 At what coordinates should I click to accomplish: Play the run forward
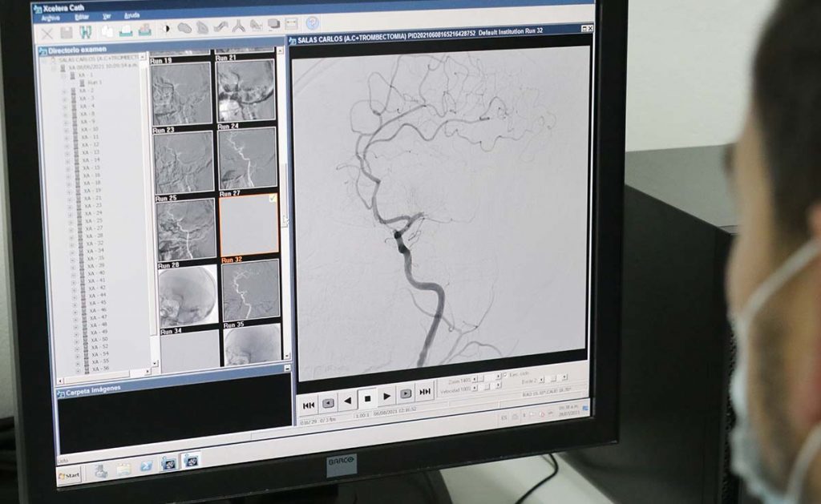click(386, 397)
